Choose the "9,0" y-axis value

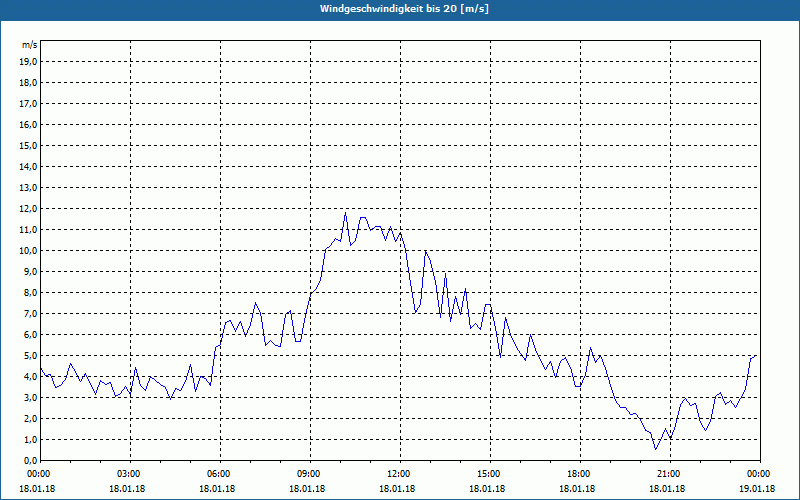(31, 271)
